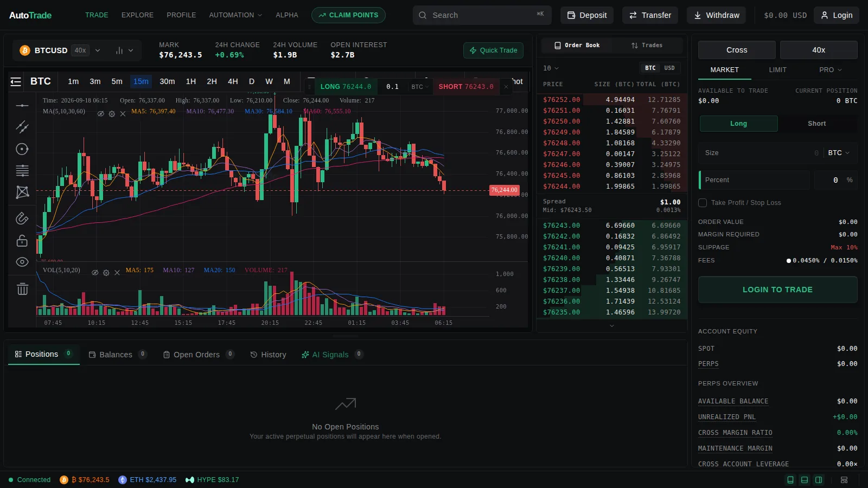Open the Fibonacci levels drawing tool
The height and width of the screenshot is (488, 868).
(x=22, y=170)
